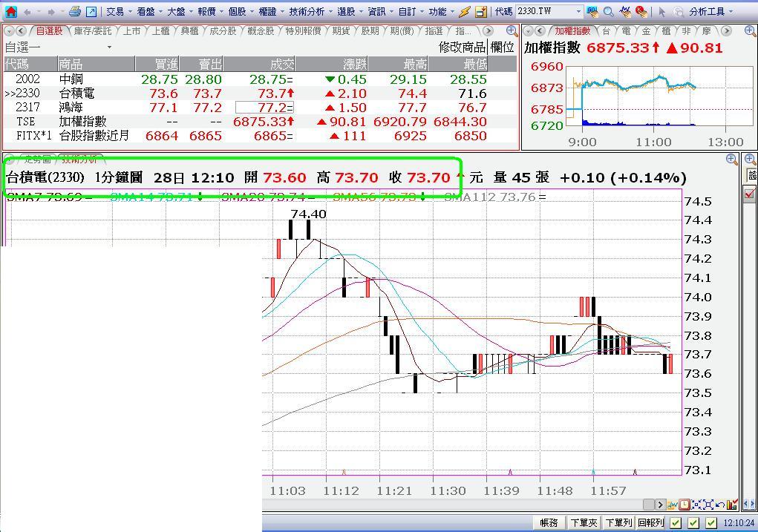Click the chart scrollbar right arrow

pyautogui.click(x=660, y=505)
